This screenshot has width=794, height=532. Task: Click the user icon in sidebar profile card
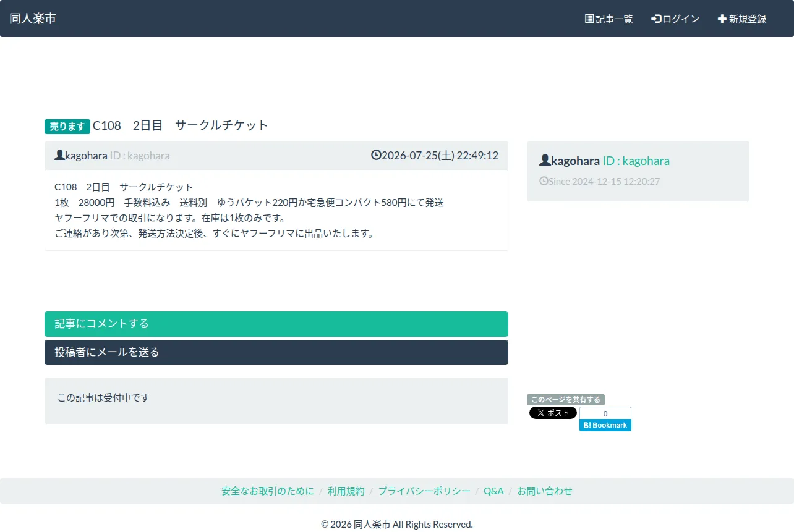coord(545,161)
